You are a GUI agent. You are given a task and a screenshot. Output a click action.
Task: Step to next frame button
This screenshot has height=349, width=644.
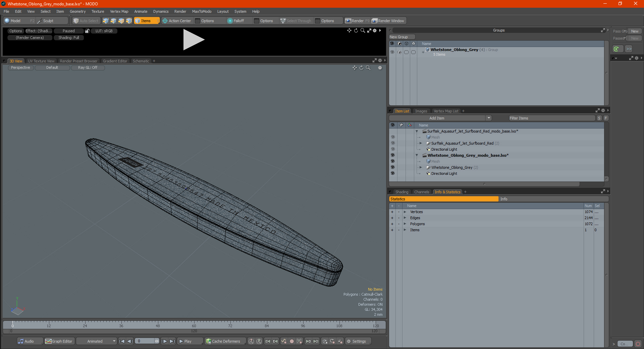click(164, 341)
